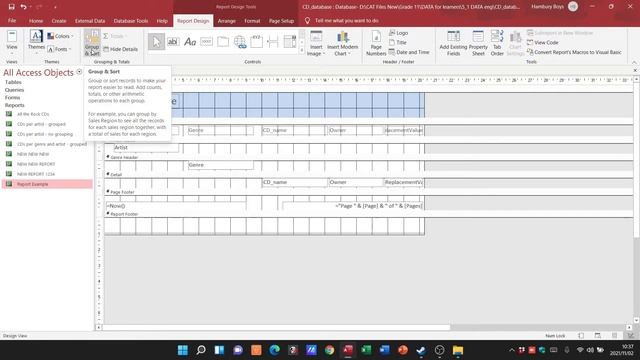Click the Report Footer section bar

[369, 214]
